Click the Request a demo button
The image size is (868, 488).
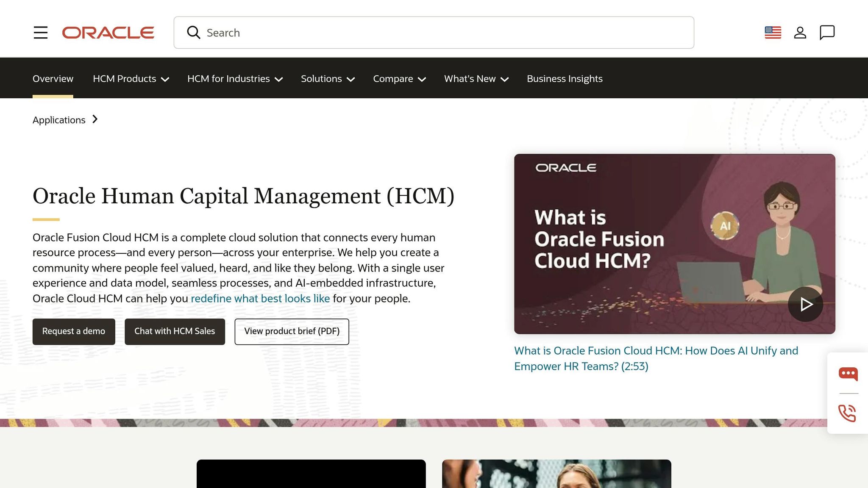pyautogui.click(x=74, y=331)
